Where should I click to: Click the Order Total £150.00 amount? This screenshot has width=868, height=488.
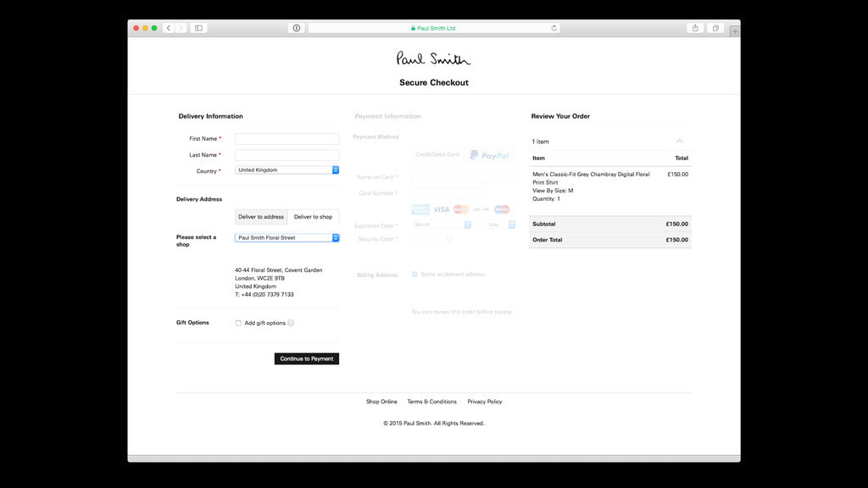[677, 240]
